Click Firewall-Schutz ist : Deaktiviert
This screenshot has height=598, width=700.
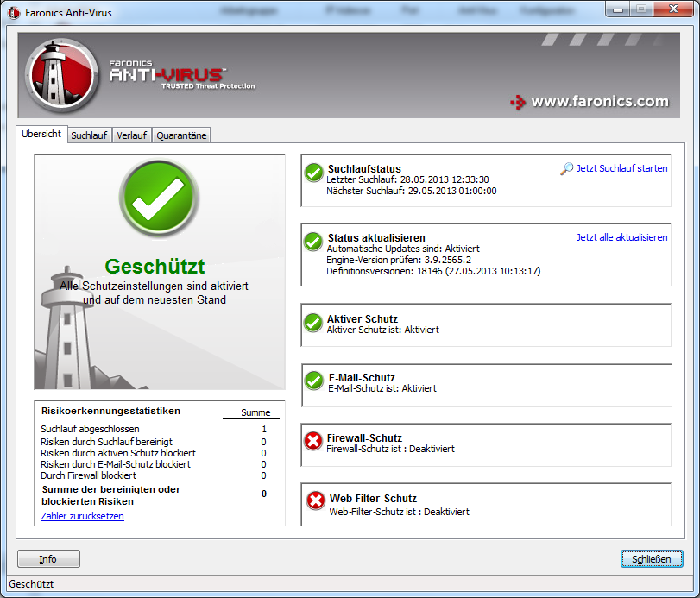click(x=390, y=449)
